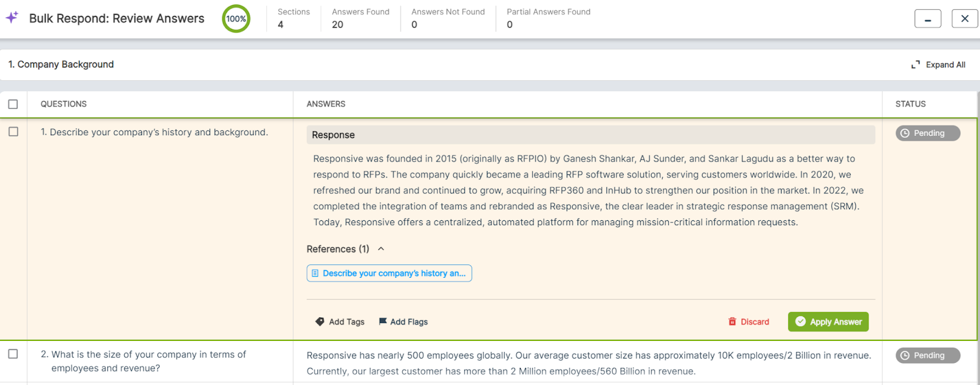This screenshot has height=385, width=980.
Task: Click the red trash Discard icon
Action: [x=732, y=321]
